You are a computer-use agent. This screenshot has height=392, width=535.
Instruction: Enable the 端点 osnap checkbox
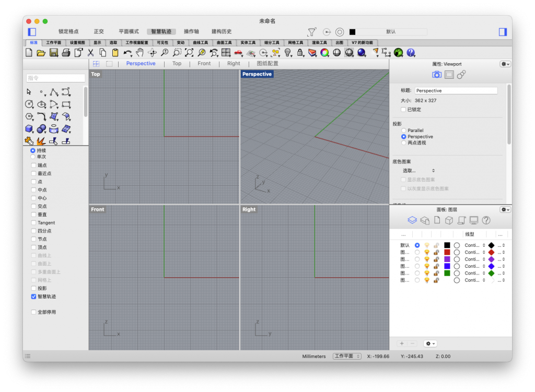(33, 165)
